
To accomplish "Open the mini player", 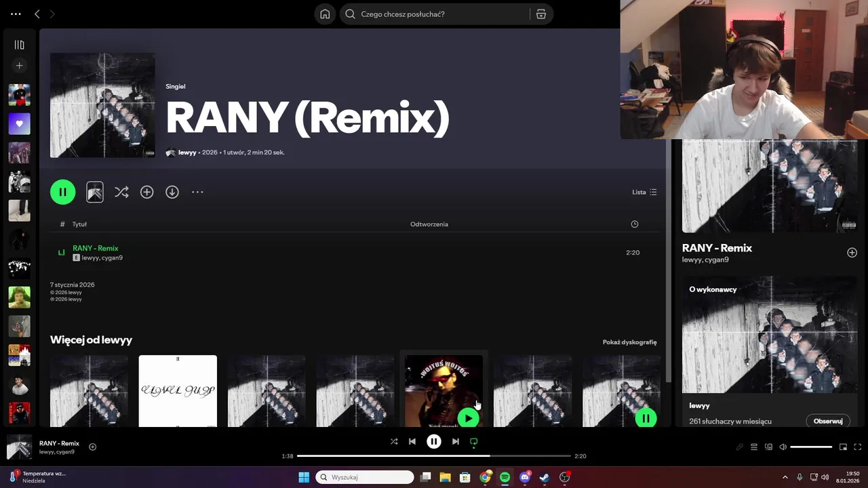I will (x=843, y=447).
